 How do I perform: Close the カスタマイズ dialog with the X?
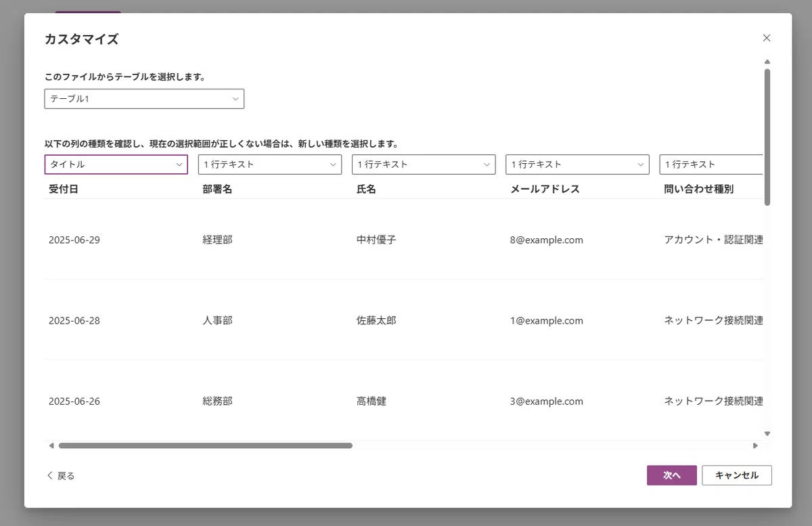point(767,38)
